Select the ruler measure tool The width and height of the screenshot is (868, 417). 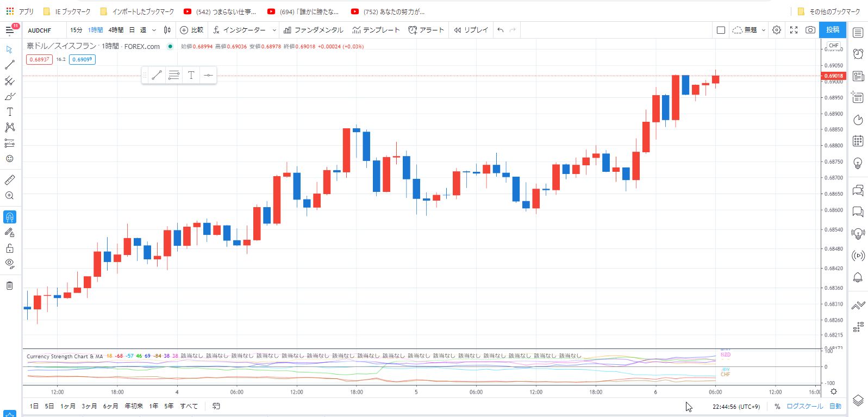point(9,180)
